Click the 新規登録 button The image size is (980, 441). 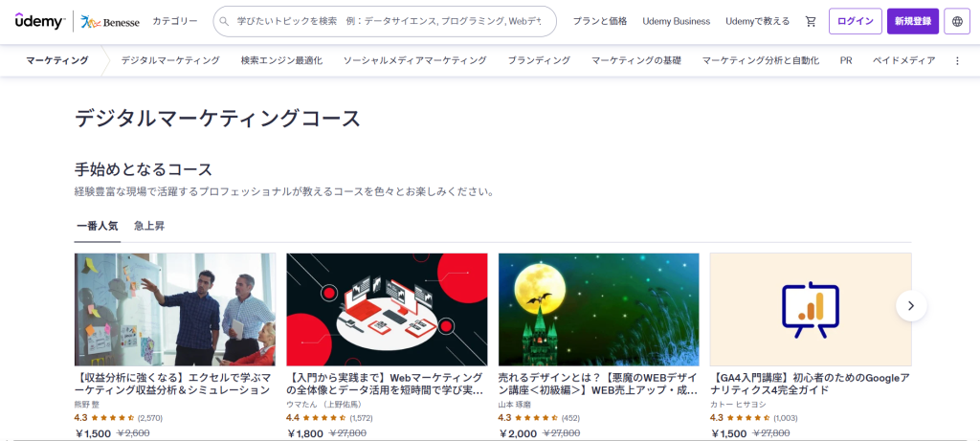tap(912, 21)
